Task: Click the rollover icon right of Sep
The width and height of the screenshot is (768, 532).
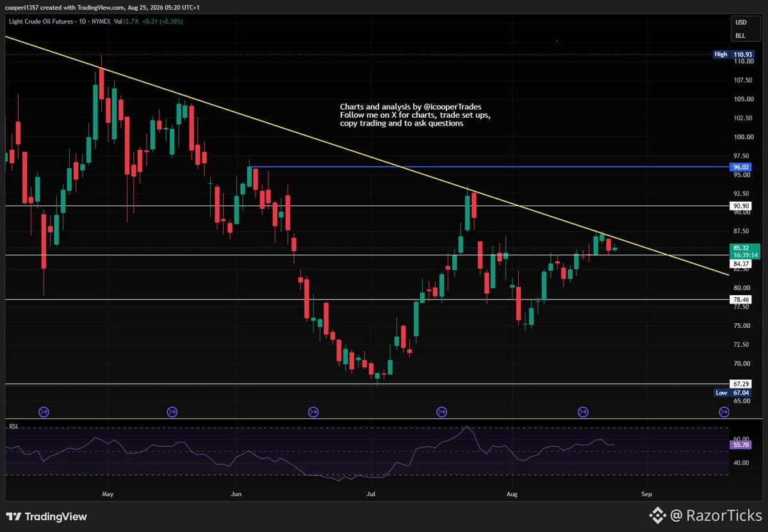Action: click(723, 412)
